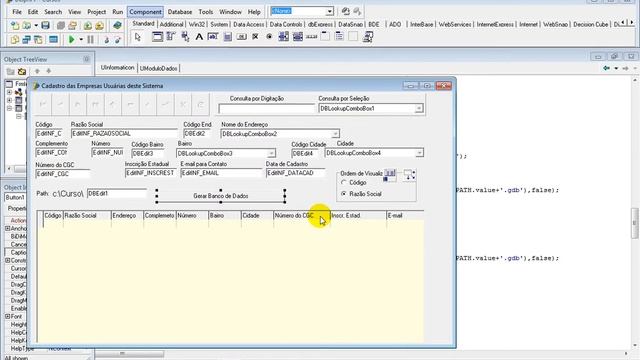Open the DBLookupComboBox1 dropdown arrow
The height and width of the screenshot is (360, 640).
pyautogui.click(x=419, y=109)
